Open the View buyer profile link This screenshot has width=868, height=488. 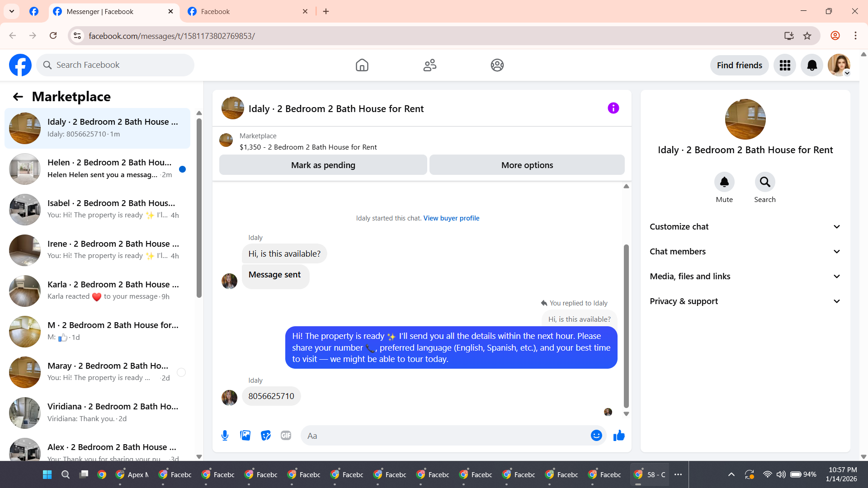point(451,218)
